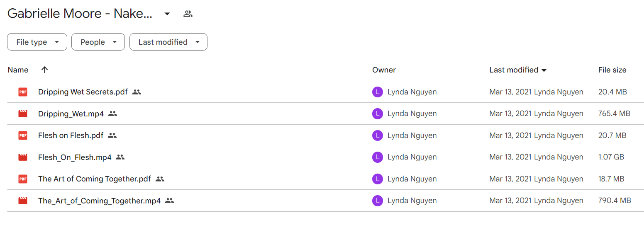The height and width of the screenshot is (249, 644).
Task: Click the purple L avatar on the first row
Action: (377, 92)
